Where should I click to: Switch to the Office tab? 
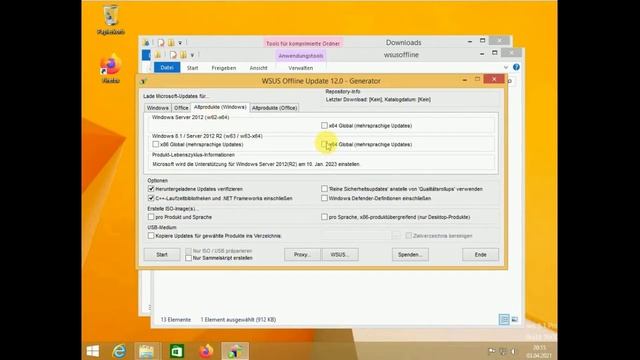tap(181, 108)
